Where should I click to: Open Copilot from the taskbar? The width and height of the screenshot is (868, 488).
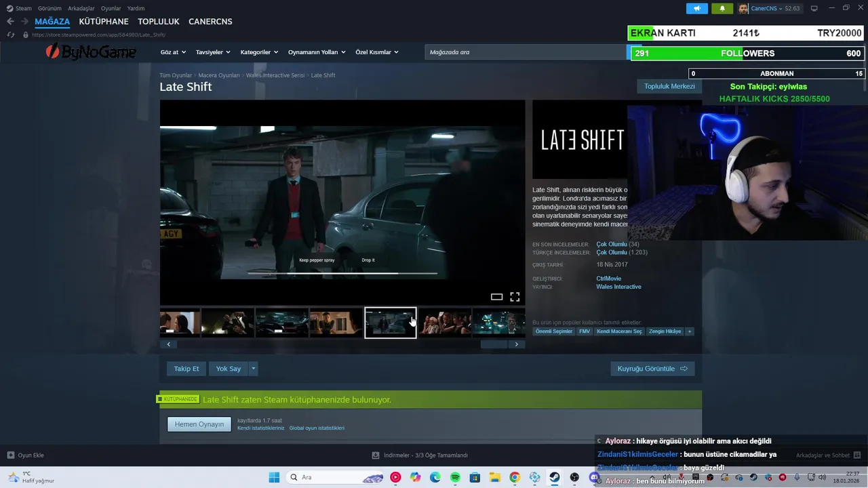click(x=415, y=477)
